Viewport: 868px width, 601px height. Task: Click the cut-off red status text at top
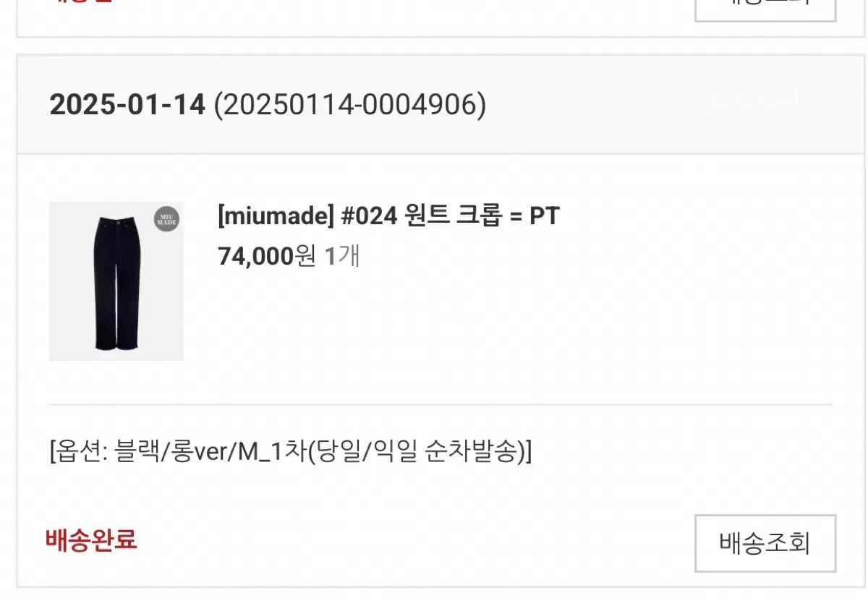tap(83, 2)
